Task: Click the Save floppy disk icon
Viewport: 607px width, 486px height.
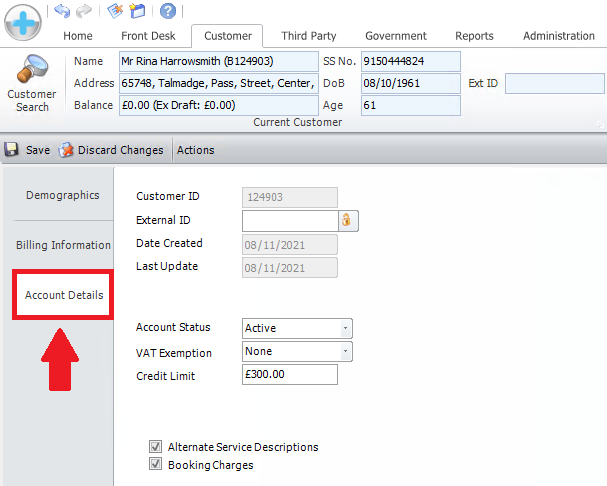Action: tap(13, 150)
